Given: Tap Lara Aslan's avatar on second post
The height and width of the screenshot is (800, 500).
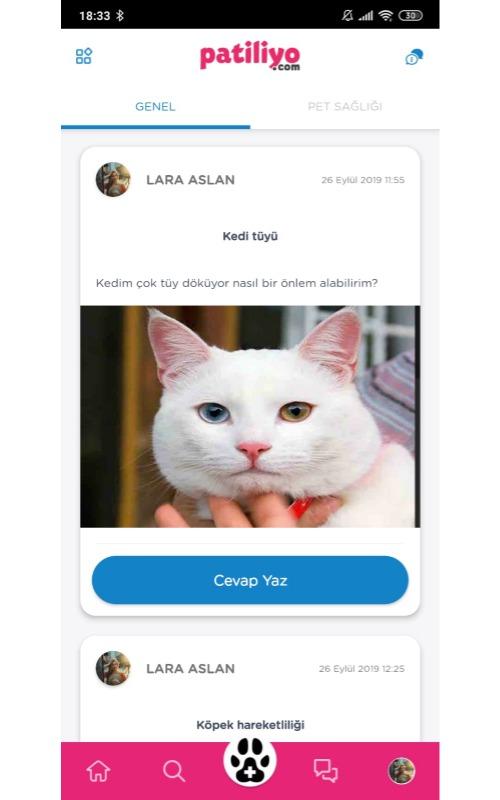Looking at the screenshot, I should tap(113, 668).
